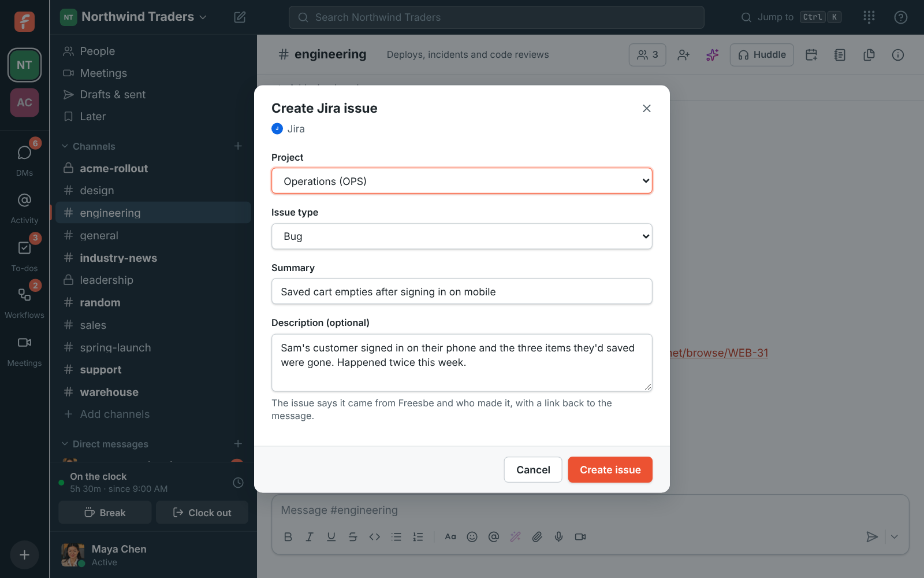Open send options chevron

point(895,537)
